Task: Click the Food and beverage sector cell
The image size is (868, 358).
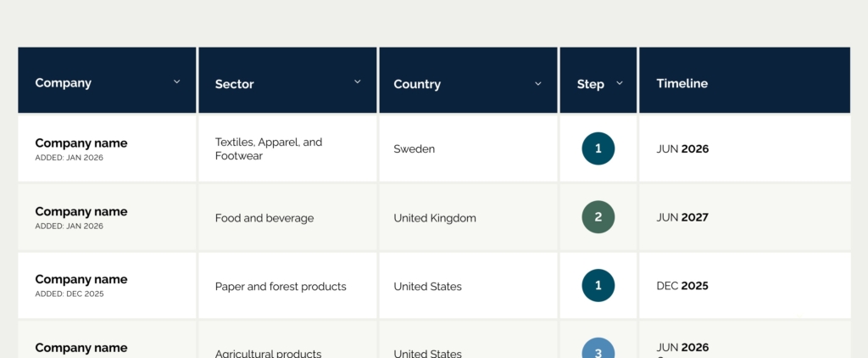Action: (264, 218)
